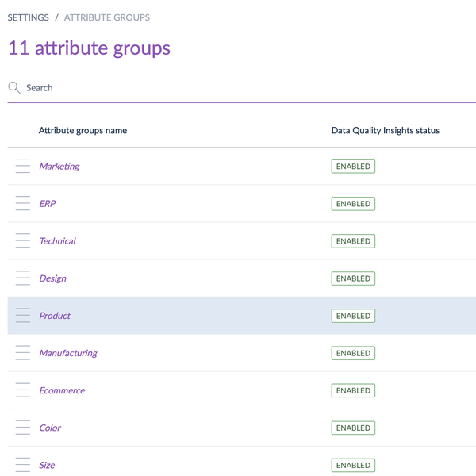Click the Product row reorder handle
476x476 pixels.
tap(23, 316)
